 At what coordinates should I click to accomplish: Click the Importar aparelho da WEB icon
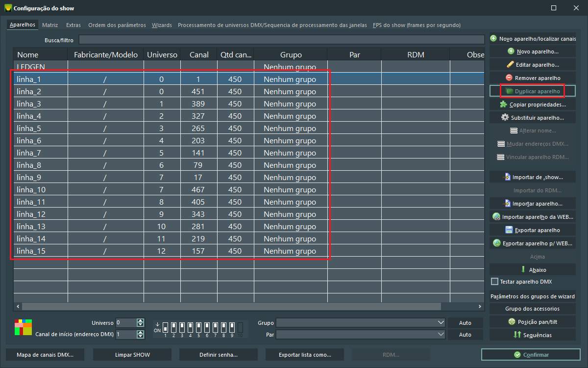click(x=496, y=217)
